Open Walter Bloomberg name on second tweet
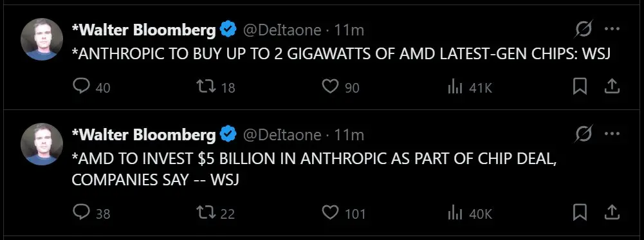Viewport: 644px width, 240px height. click(x=143, y=134)
